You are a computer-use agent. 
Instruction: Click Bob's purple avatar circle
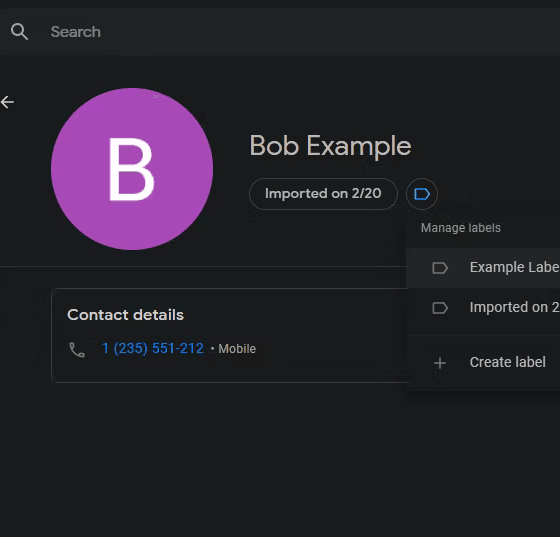(x=132, y=169)
